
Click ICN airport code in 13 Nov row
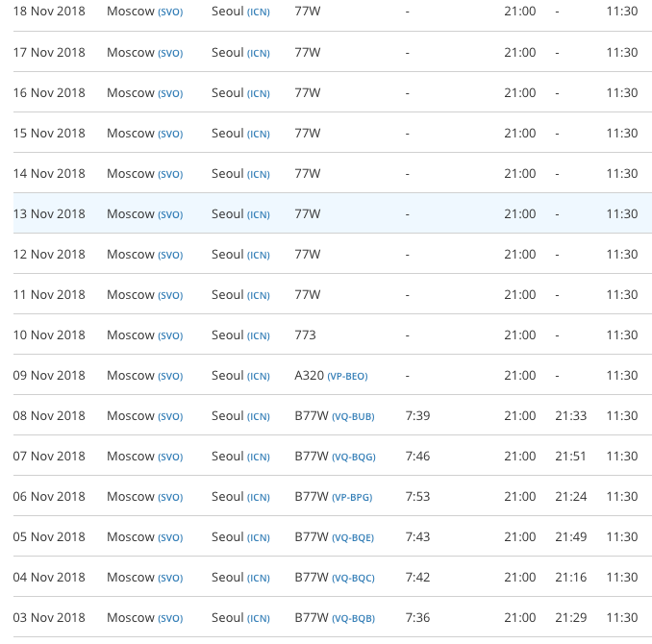(x=259, y=215)
